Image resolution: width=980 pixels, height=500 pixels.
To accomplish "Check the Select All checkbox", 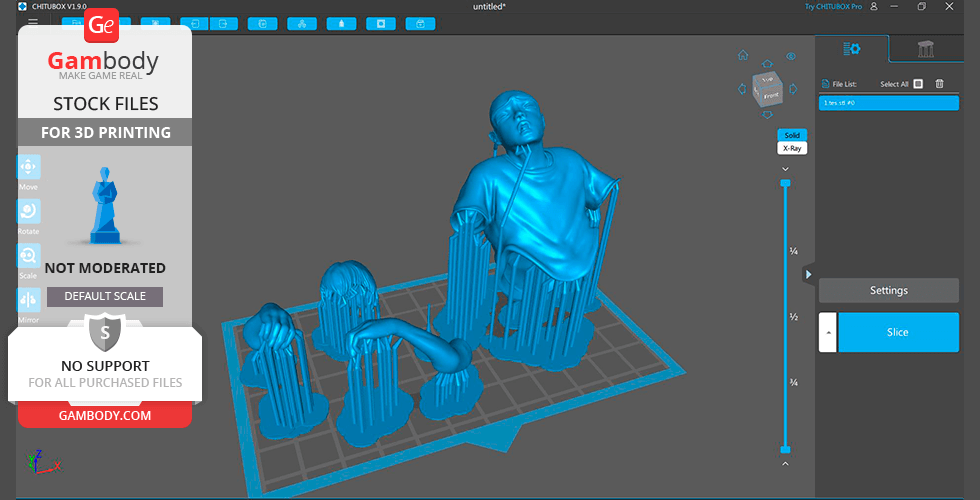I will [918, 84].
